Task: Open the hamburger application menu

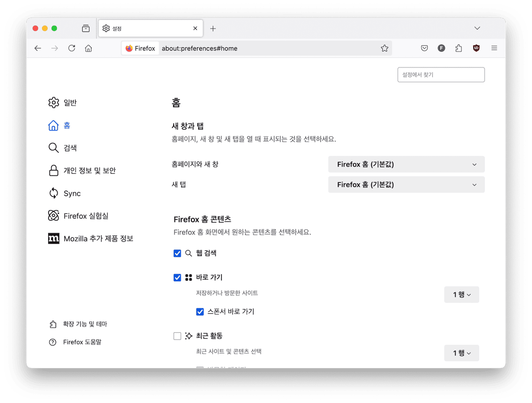Action: [x=494, y=48]
